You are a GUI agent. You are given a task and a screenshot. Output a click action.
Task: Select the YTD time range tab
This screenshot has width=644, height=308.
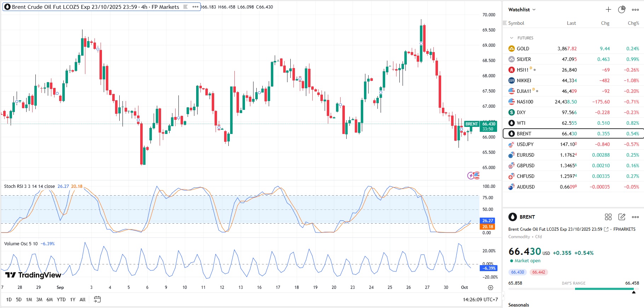(x=61, y=299)
